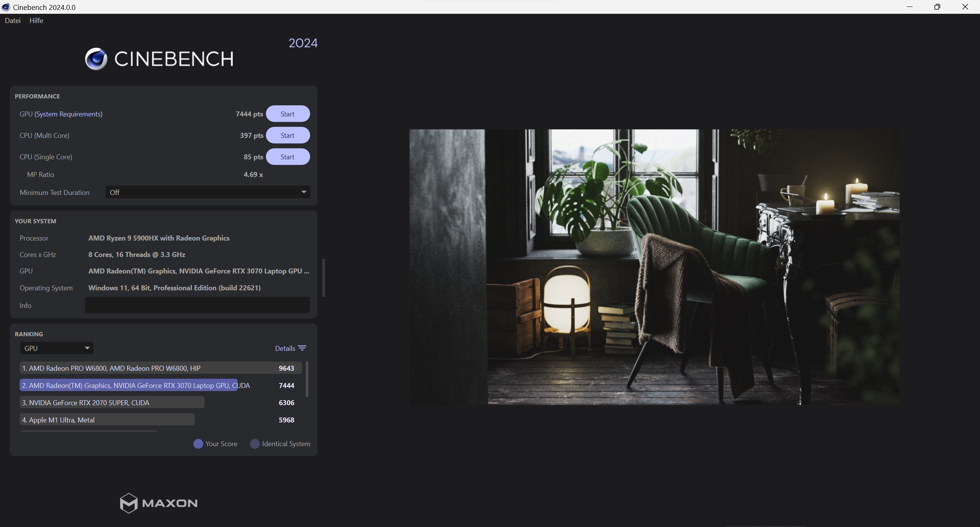Click the Windows 11 operating system text
980x527 pixels.
[x=175, y=288]
